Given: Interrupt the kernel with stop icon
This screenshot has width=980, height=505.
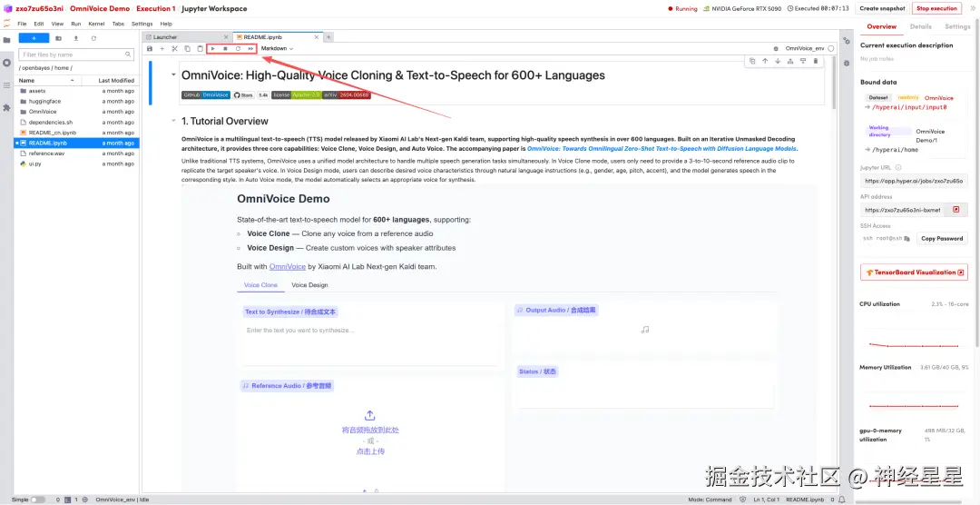Looking at the screenshot, I should coord(226,48).
